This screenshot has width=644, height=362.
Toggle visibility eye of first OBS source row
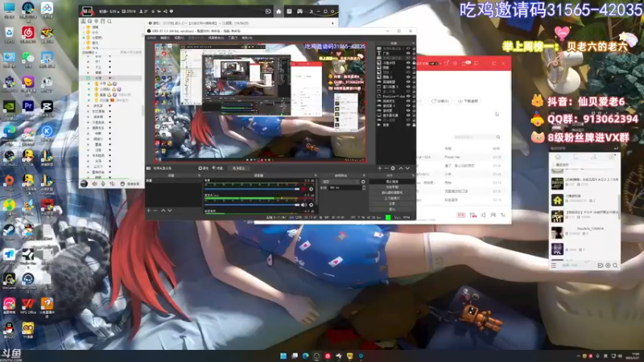coord(408,48)
